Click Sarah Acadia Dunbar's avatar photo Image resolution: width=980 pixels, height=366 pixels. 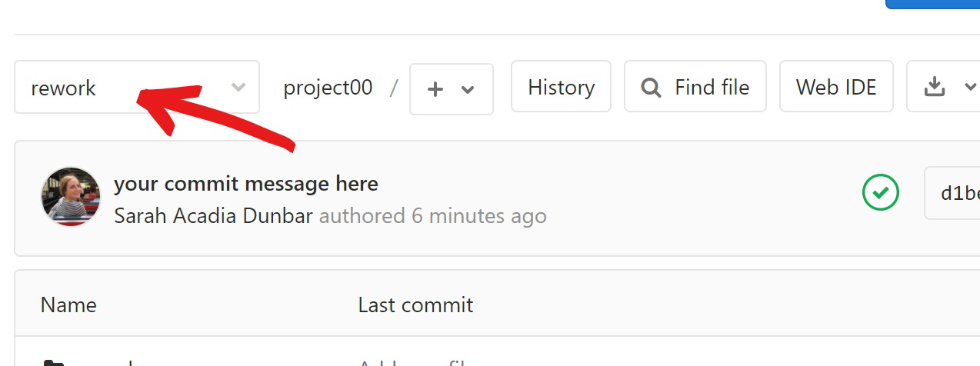(71, 197)
